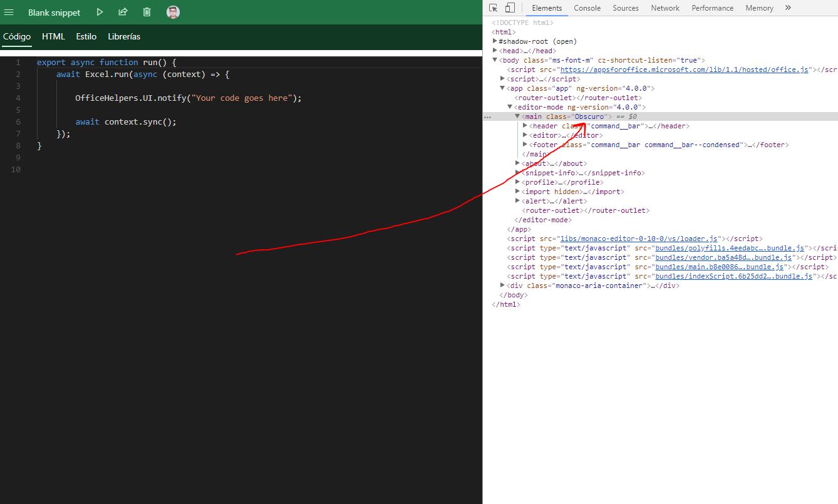Toggle the device emulation toolbar

(508, 8)
